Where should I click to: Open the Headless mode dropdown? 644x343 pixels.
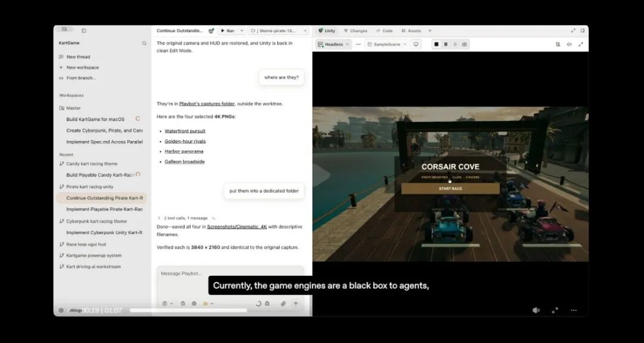(x=333, y=44)
